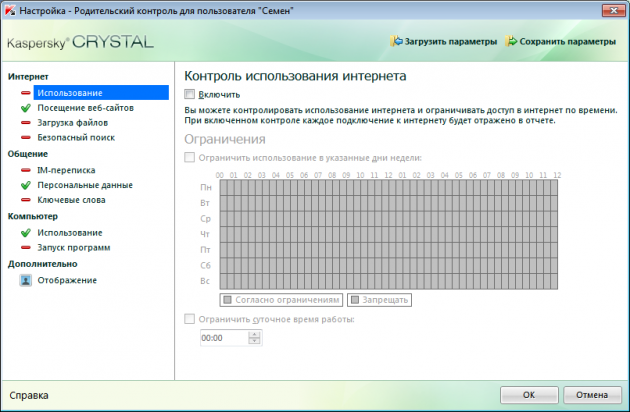This screenshot has height=412, width=630.
Task: Select the Запрещать mode button
Action: [x=379, y=300]
